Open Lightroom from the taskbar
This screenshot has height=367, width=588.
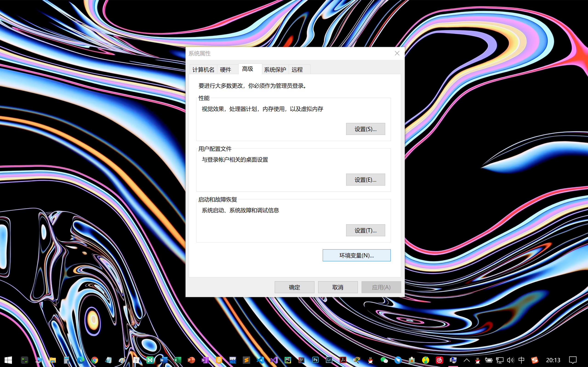click(329, 360)
